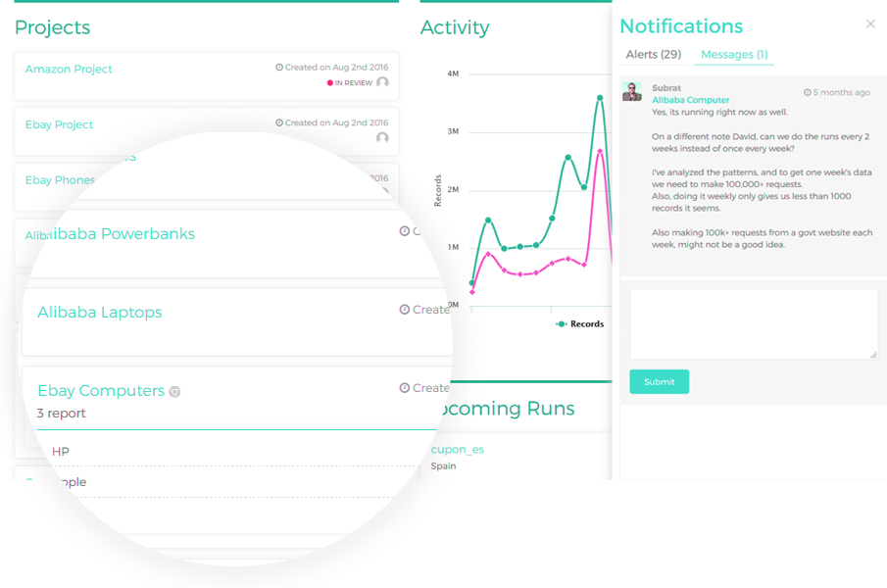Open the Alibaba Computer link in message

690,100
